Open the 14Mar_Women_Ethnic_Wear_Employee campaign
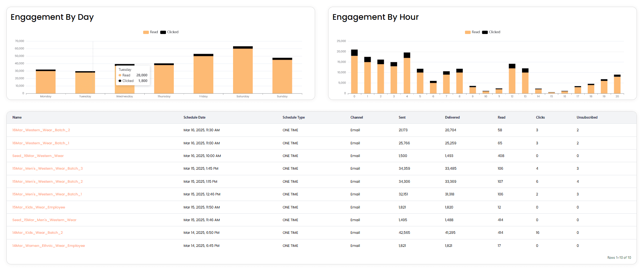 48,246
